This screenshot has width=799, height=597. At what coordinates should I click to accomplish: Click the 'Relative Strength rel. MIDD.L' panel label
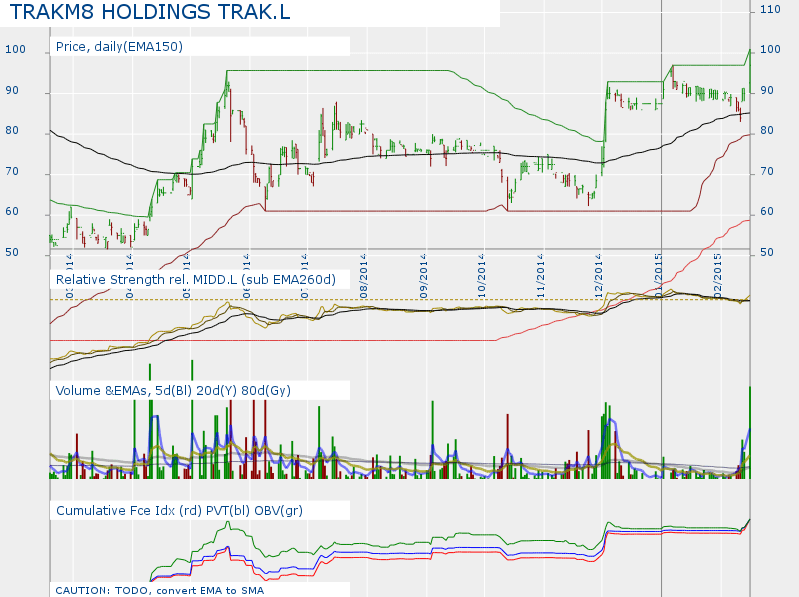click(x=196, y=280)
